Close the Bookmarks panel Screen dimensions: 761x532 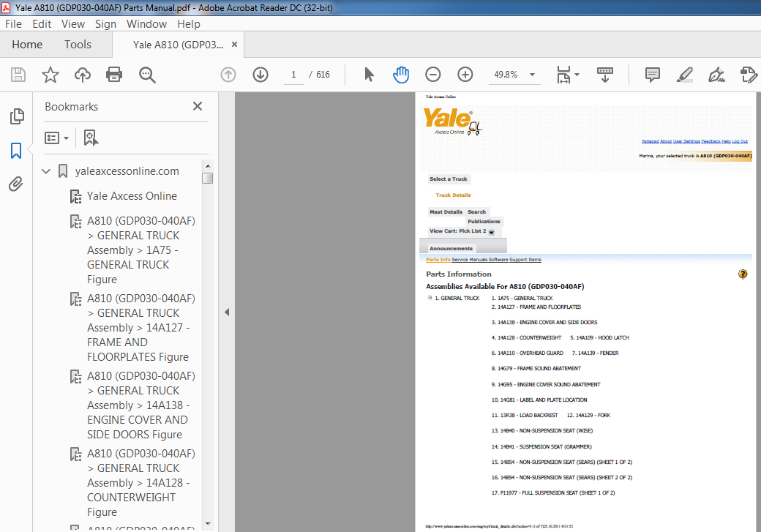(198, 106)
